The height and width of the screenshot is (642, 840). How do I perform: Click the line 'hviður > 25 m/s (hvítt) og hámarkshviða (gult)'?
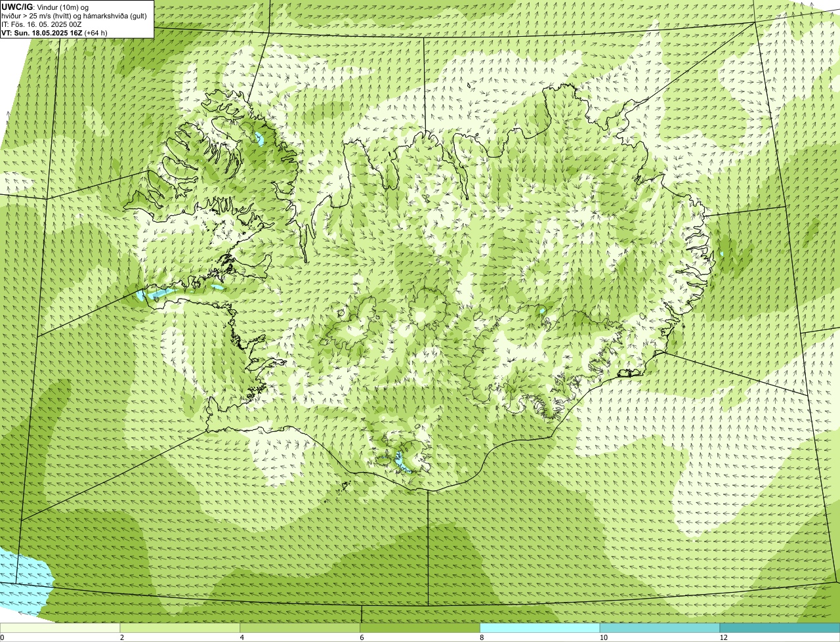[74, 16]
